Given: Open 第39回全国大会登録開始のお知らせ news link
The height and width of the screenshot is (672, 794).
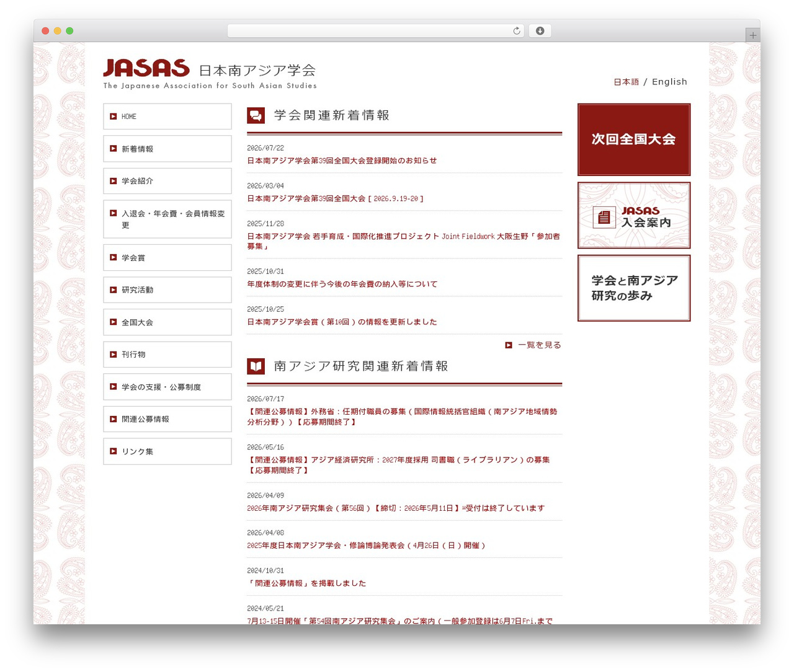Looking at the screenshot, I should (342, 161).
